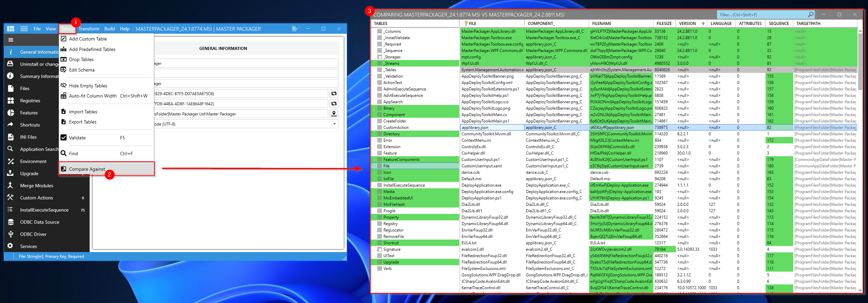Open the Unicode (UTF-8) encoding dropdown
The height and width of the screenshot is (303, 868).
(334, 124)
